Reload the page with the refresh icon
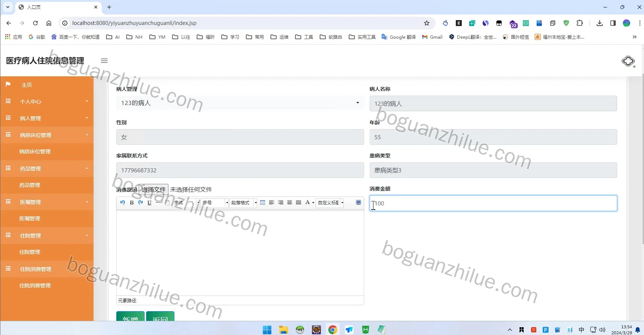This screenshot has width=644, height=335. (35, 23)
